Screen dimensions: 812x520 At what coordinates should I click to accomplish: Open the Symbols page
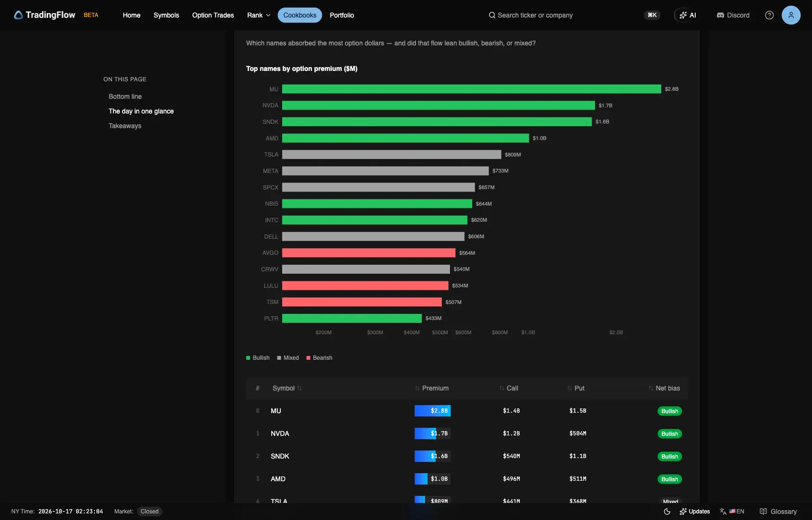[x=166, y=15]
